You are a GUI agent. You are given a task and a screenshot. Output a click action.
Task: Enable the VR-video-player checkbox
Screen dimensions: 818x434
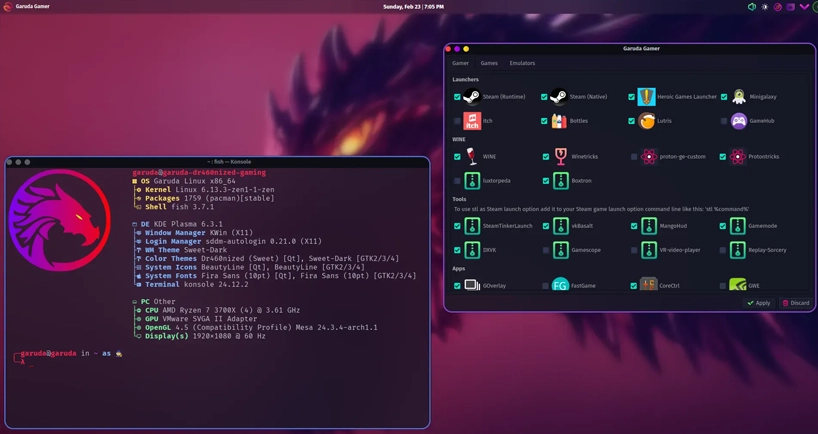tap(634, 250)
